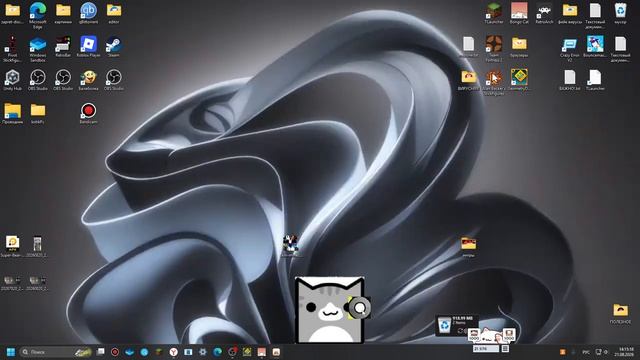Viewport: 640px width, 360px height.
Task: Select the браузеры folder on the desktop
Action: pyautogui.click(x=519, y=47)
